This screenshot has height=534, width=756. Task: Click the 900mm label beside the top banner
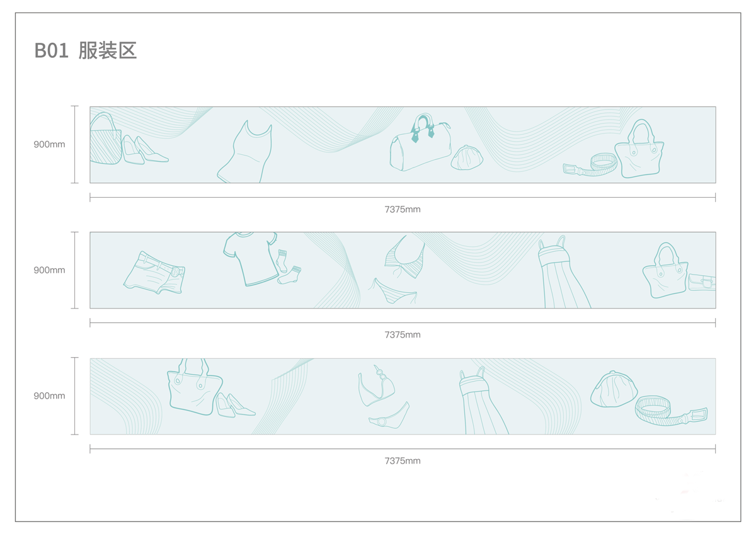49,144
